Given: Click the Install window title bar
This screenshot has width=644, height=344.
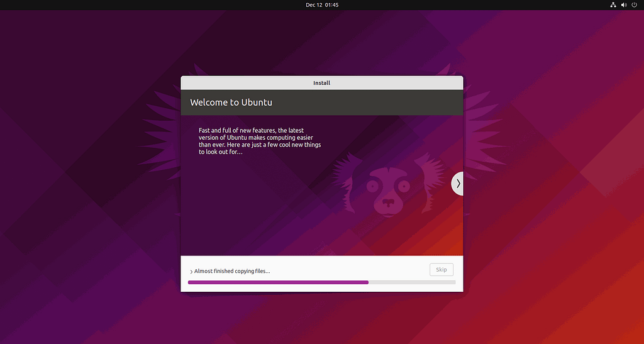Looking at the screenshot, I should pos(322,83).
